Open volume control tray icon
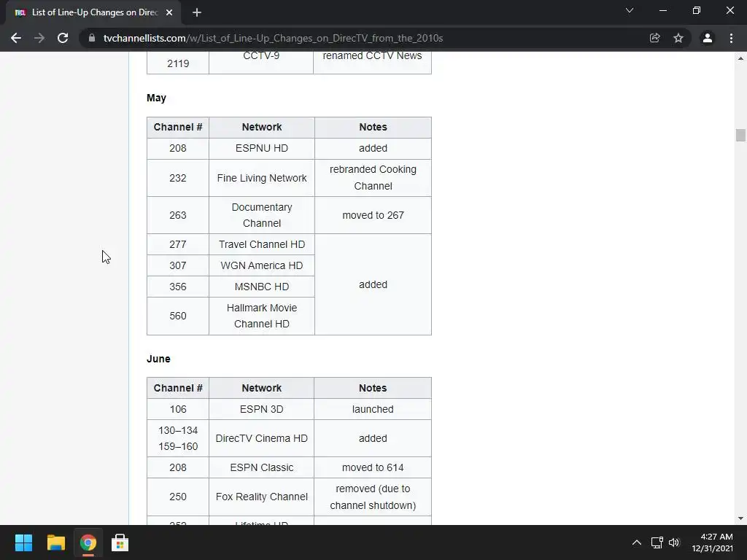The image size is (747, 560). [x=674, y=542]
